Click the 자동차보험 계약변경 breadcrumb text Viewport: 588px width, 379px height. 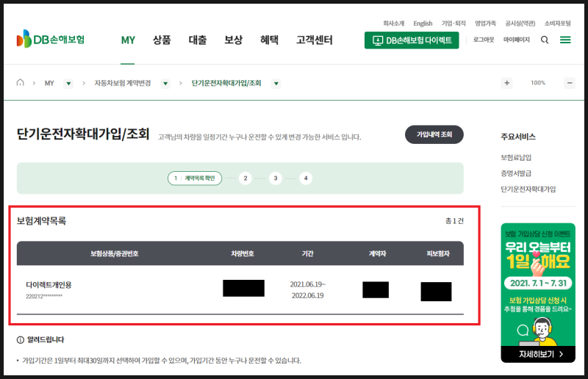tap(122, 83)
